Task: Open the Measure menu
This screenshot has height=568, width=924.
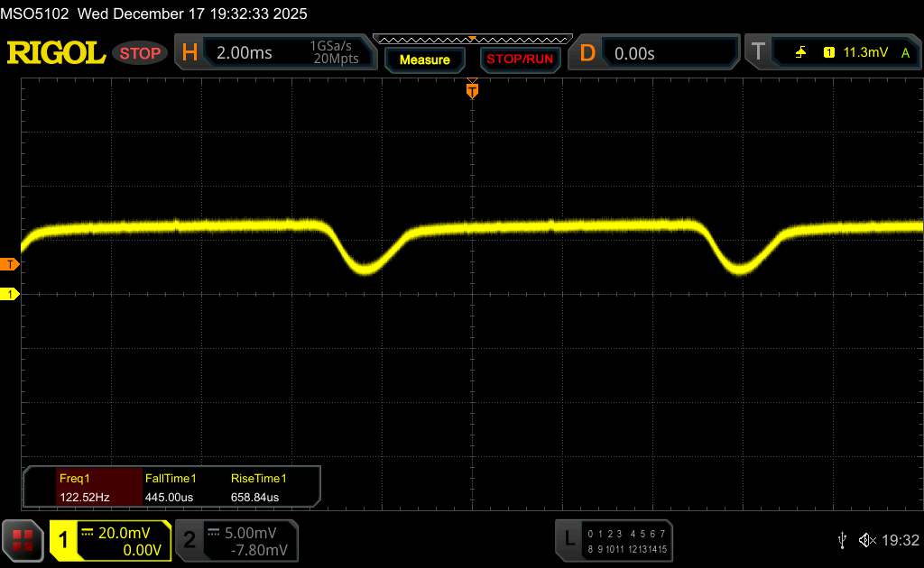Action: (424, 60)
